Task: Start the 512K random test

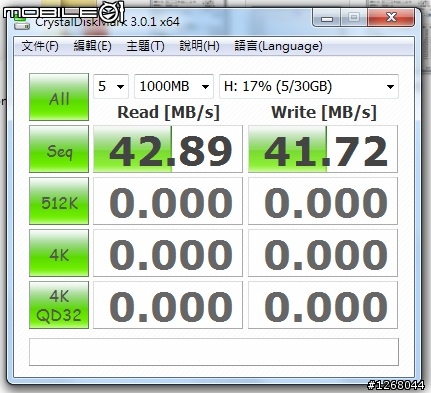Action: [59, 201]
